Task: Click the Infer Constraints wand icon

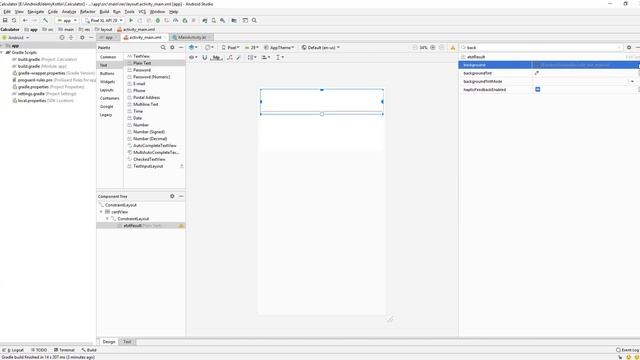Action: click(x=239, y=58)
